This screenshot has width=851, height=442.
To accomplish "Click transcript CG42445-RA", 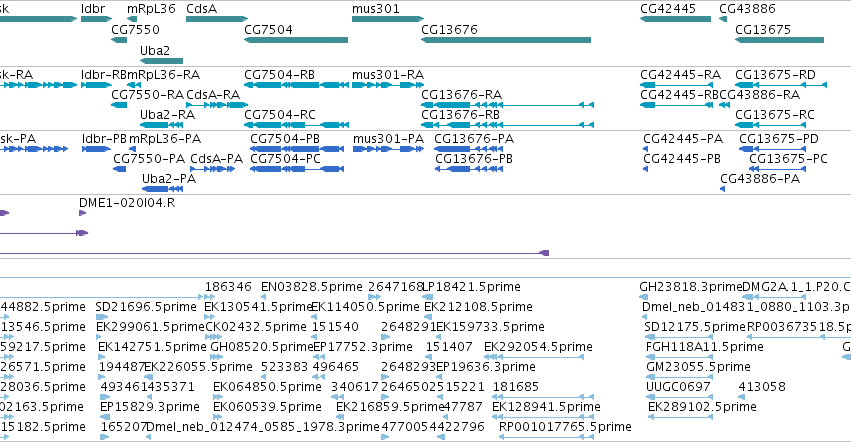I will coord(676,85).
